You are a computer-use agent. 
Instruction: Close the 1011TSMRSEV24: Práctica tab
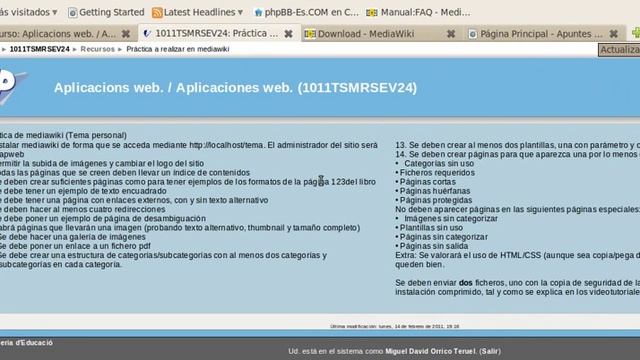288,34
